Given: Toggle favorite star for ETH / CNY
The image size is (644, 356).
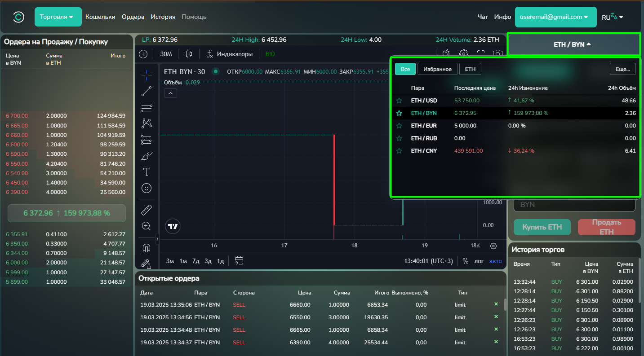Looking at the screenshot, I should tap(399, 151).
